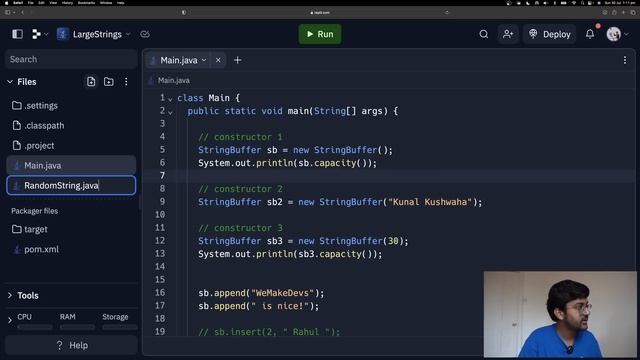640x360 pixels.
Task: Click sb3.capacity() on line 13
Action: [x=335, y=254]
